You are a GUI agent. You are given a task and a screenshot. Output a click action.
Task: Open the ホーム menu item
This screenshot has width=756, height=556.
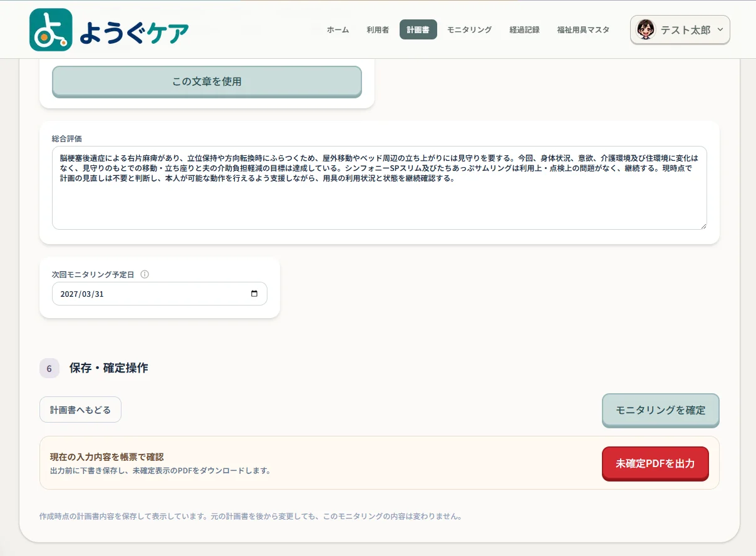338,29
